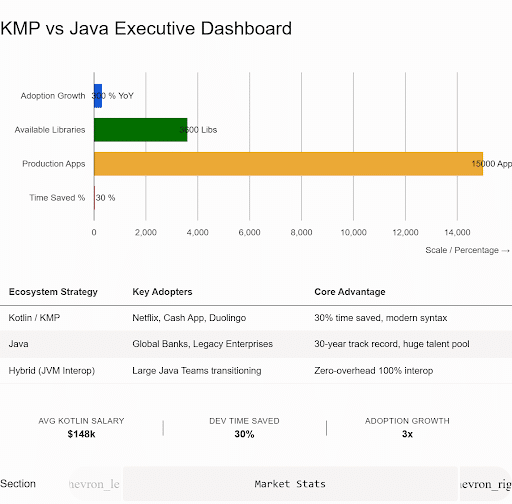Image resolution: width=512 pixels, height=504 pixels.
Task: Click the '6,000' x-axis tick label
Action: pyautogui.click(x=249, y=232)
